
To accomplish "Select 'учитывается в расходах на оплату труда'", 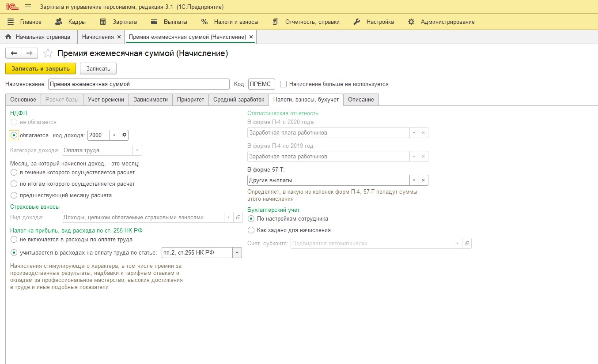I will point(14,253).
